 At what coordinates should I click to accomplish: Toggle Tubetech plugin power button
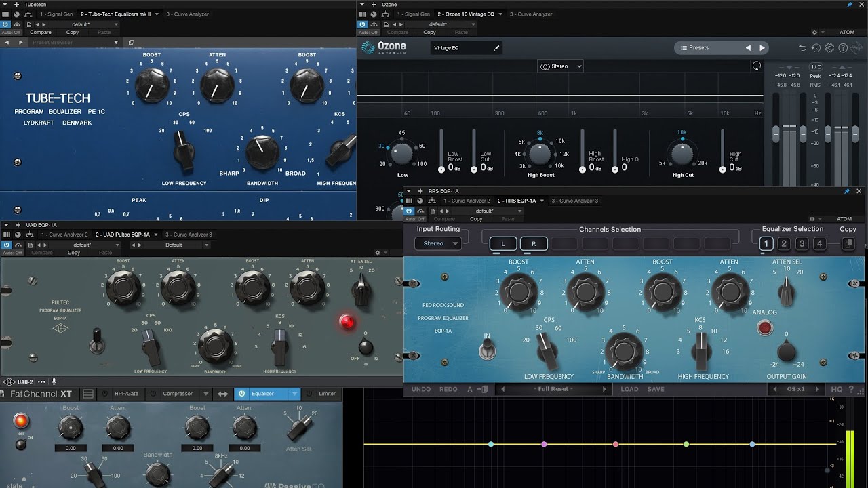pos(5,24)
